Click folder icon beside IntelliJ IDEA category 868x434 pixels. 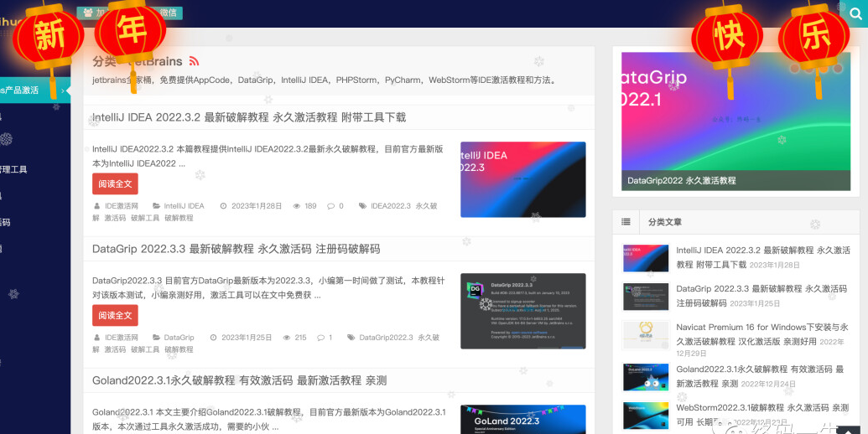[x=157, y=205]
